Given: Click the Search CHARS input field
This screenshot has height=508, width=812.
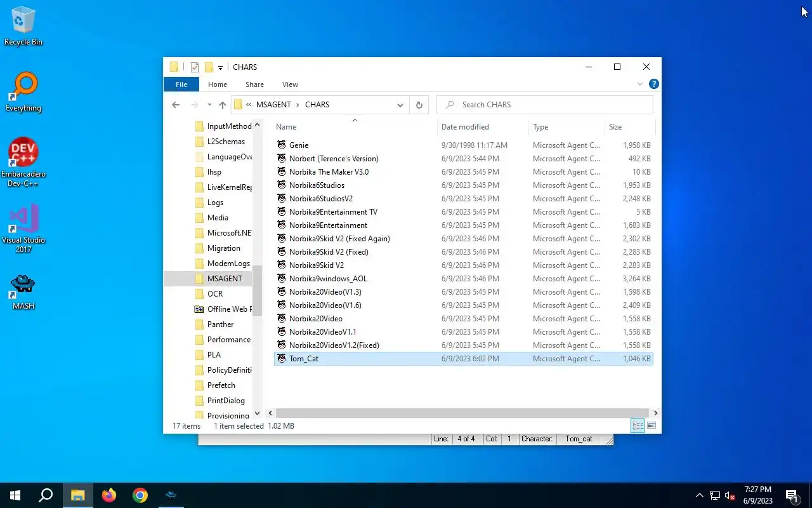Looking at the screenshot, I should pyautogui.click(x=545, y=105).
